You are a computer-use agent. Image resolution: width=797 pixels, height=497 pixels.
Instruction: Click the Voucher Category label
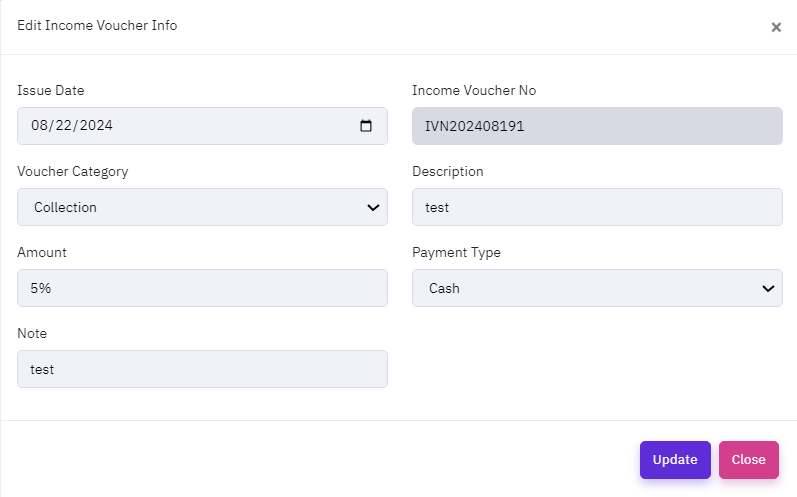click(x=73, y=172)
